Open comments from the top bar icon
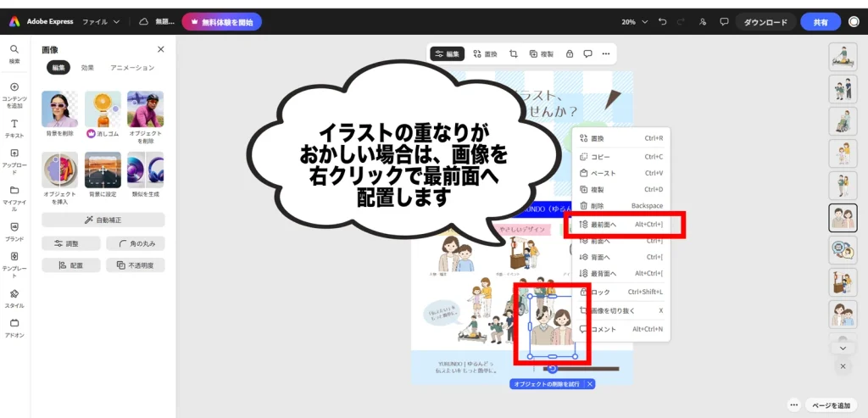 click(x=724, y=21)
